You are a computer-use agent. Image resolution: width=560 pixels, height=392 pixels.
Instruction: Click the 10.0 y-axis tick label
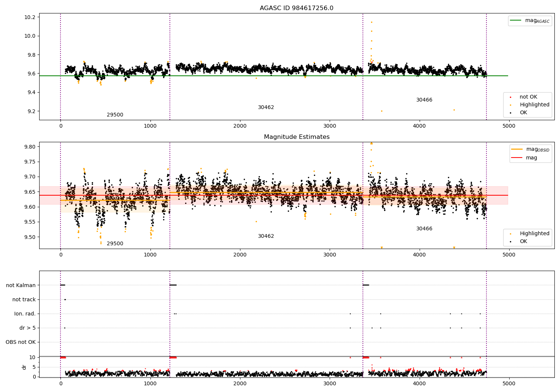tap(30, 36)
